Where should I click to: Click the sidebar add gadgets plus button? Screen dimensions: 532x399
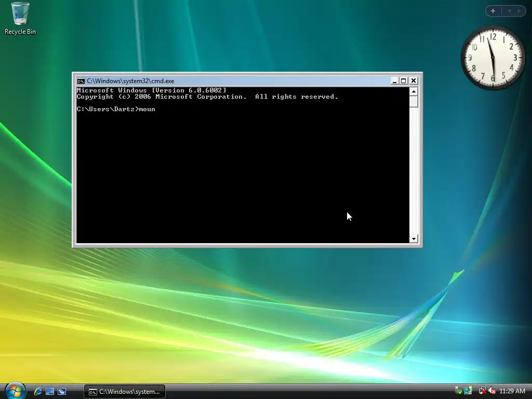point(493,11)
